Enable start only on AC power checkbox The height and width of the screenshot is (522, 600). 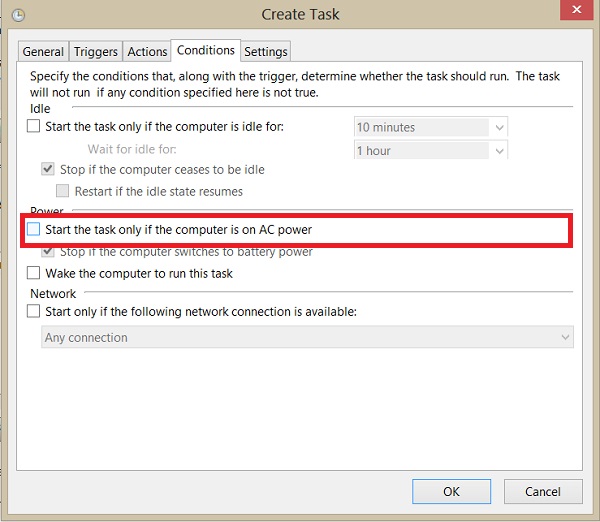33,229
